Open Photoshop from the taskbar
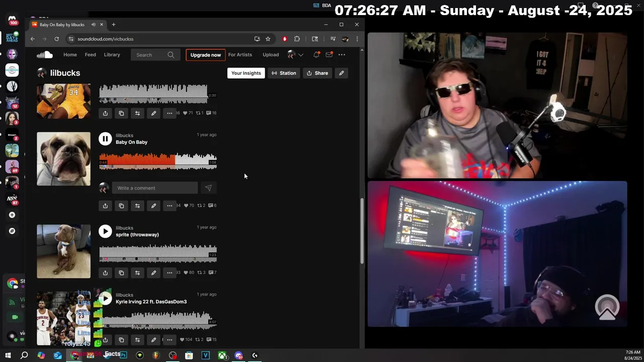Screen dimensions: 644x362 coord(123,355)
